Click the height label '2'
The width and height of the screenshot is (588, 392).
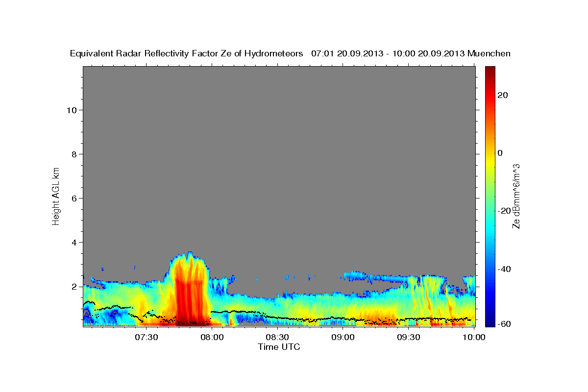(74, 286)
